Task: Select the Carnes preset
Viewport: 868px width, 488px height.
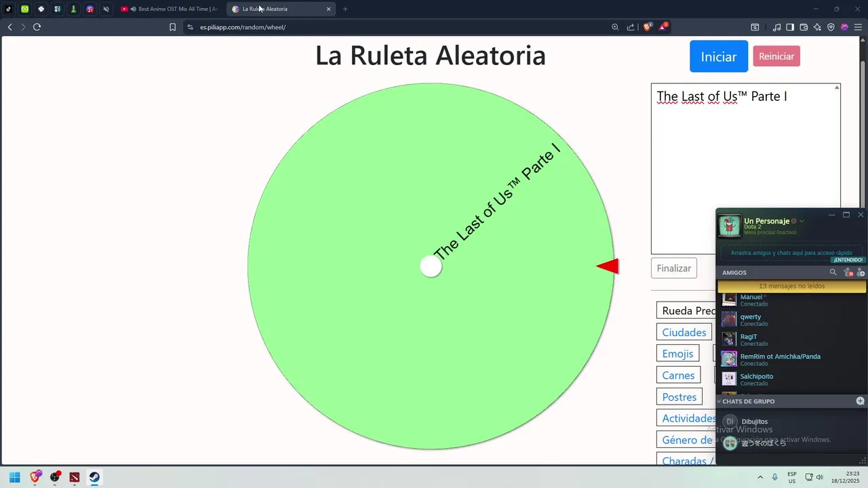Action: (x=678, y=375)
